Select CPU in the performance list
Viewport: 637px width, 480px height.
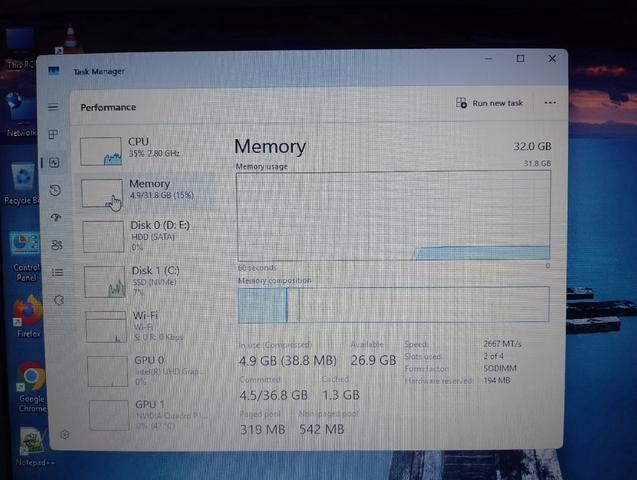(148, 151)
